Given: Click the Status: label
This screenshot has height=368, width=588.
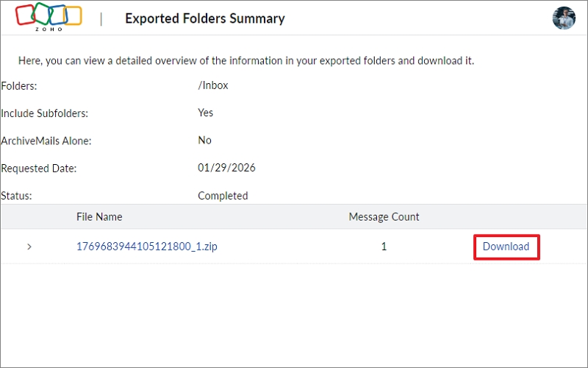Looking at the screenshot, I should coord(16,196).
